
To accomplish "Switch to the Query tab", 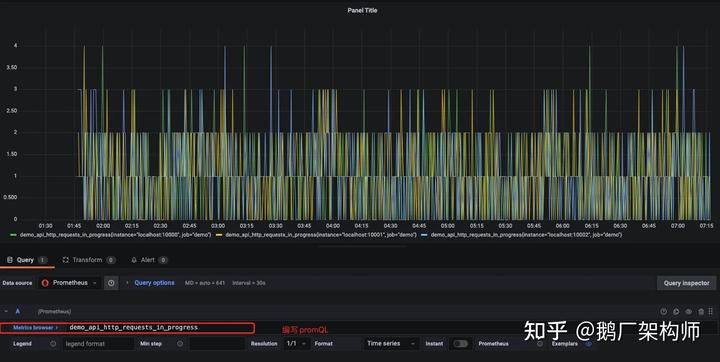I will coord(27,260).
